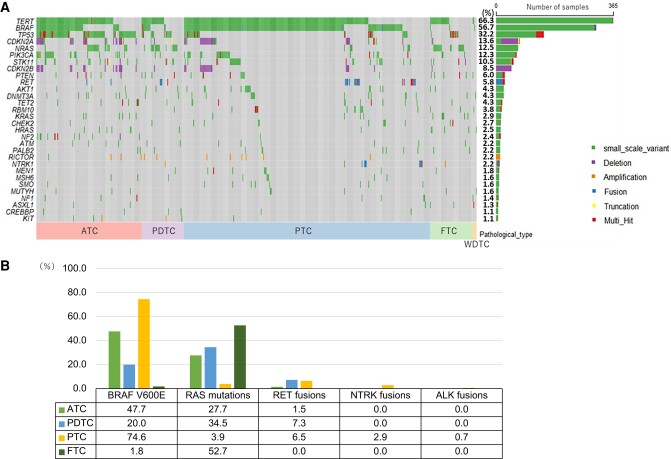
Task: Click the RET gene label
Action: pyautogui.click(x=27, y=82)
